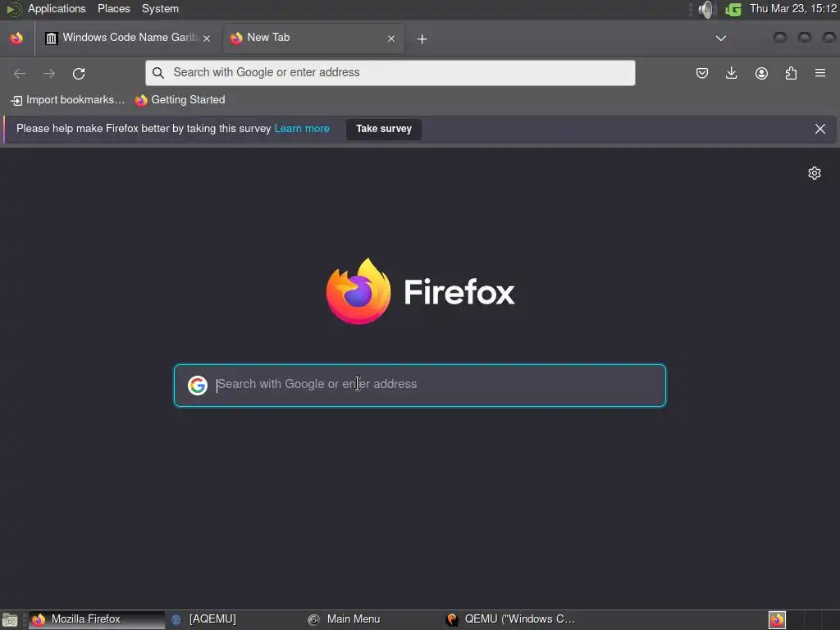
Task: Go back with the back arrow
Action: pyautogui.click(x=20, y=73)
